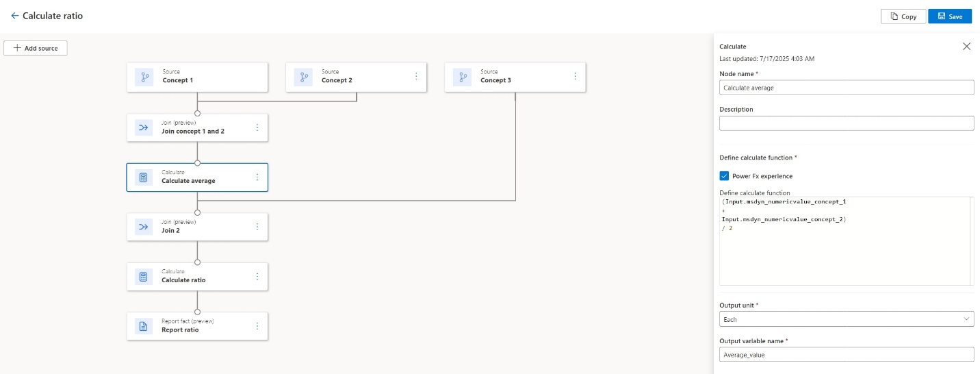The width and height of the screenshot is (980, 374).
Task: Click the Concept 1 source icon
Action: [x=144, y=77]
